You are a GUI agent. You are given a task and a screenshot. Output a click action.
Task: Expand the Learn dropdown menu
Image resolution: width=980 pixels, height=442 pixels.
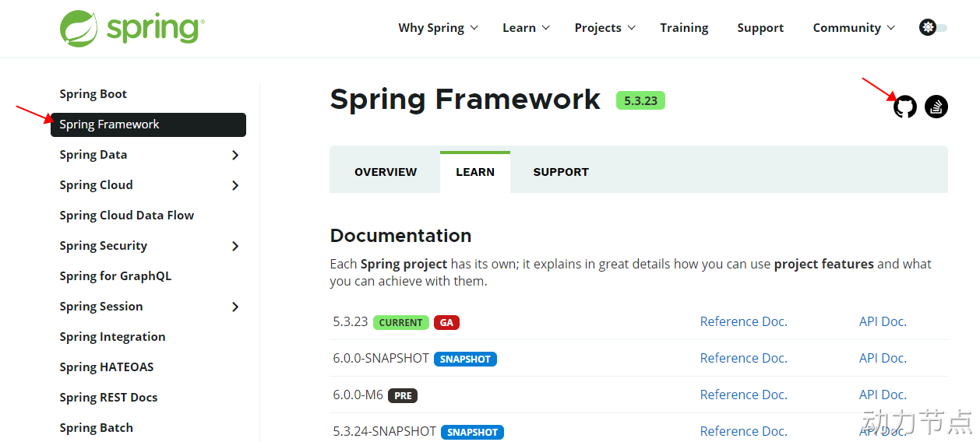click(x=526, y=28)
